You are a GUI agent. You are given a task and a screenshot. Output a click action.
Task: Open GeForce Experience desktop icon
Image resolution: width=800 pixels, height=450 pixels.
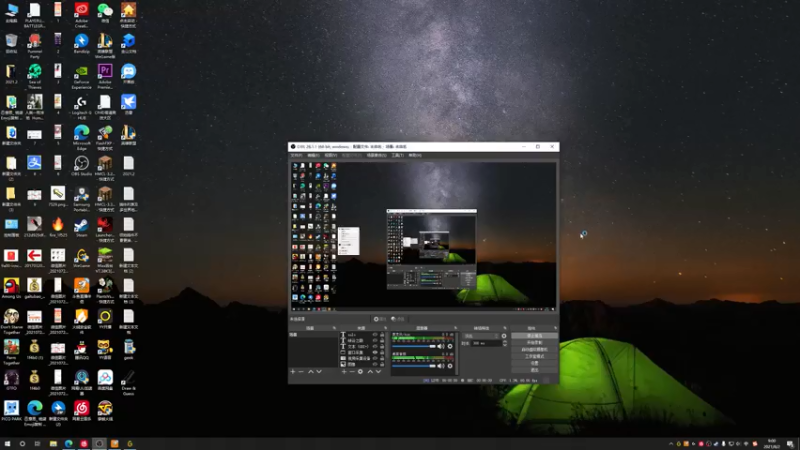click(81, 74)
